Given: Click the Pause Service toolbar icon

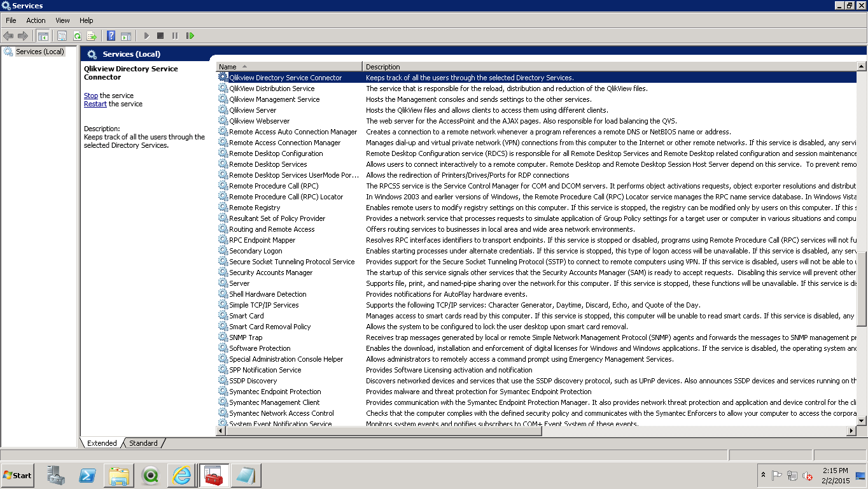Looking at the screenshot, I should point(175,36).
